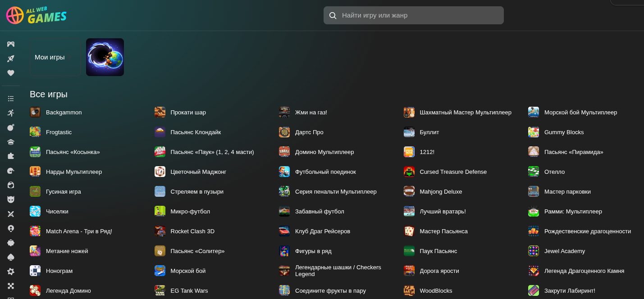
Task: Launch Шахматный Мастер Мультиплеер
Action: (x=465, y=112)
